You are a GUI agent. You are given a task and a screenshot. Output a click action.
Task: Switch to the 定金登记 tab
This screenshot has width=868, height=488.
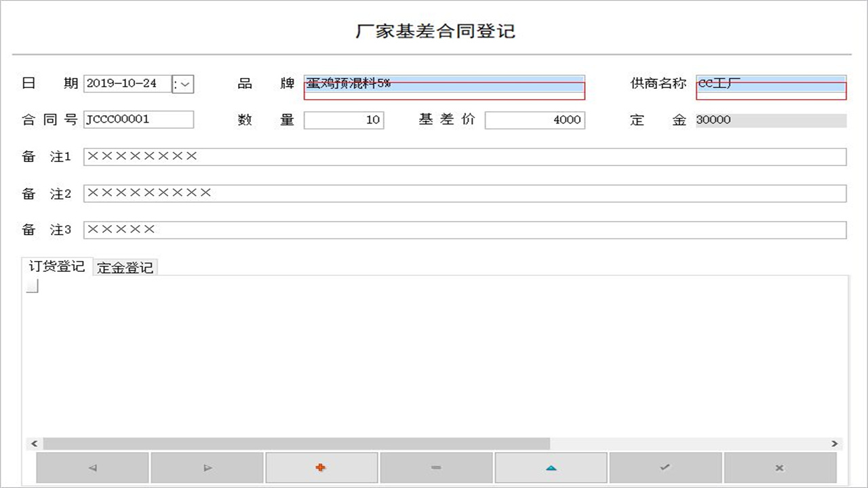pyautogui.click(x=124, y=266)
